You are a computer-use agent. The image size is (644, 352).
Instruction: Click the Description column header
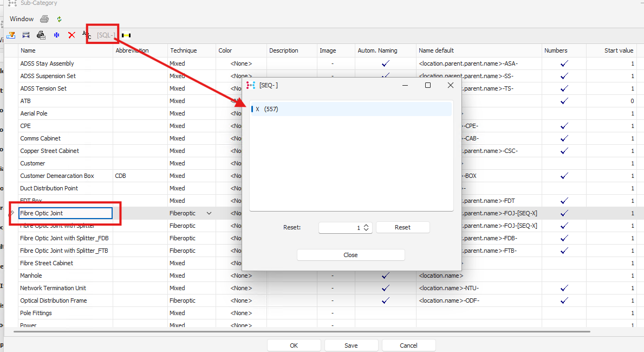[x=292, y=50]
